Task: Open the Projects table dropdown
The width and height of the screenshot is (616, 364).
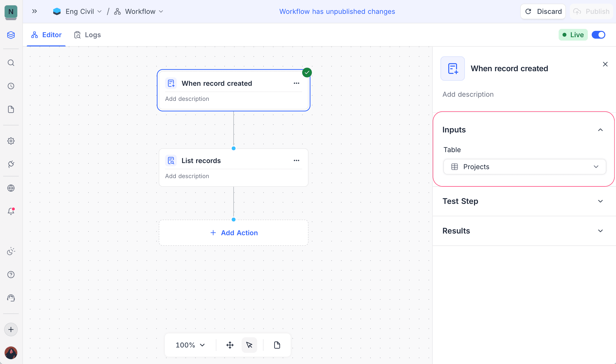Action: pos(525,166)
